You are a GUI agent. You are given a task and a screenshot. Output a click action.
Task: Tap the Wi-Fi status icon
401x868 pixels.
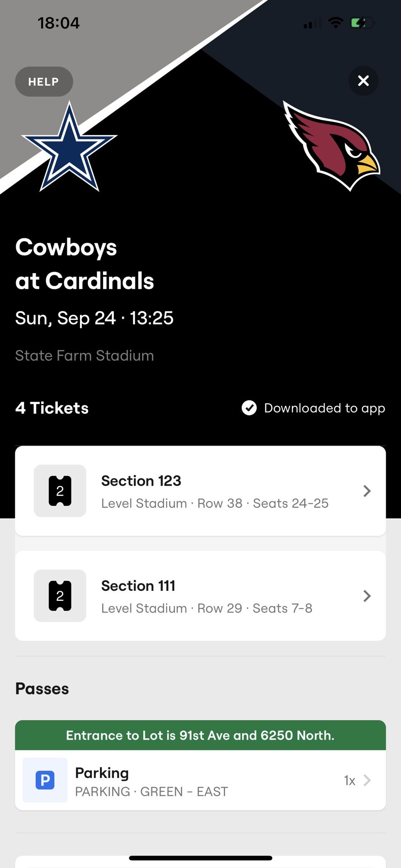(x=335, y=23)
